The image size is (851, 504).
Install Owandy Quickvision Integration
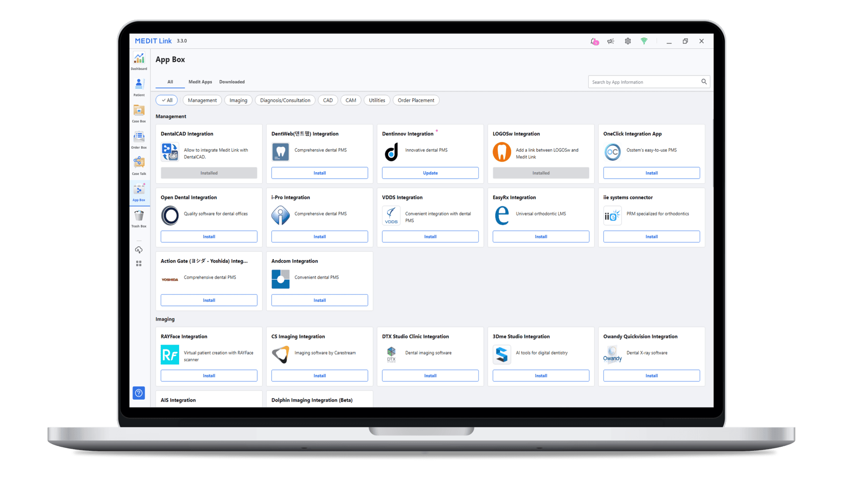pyautogui.click(x=652, y=376)
